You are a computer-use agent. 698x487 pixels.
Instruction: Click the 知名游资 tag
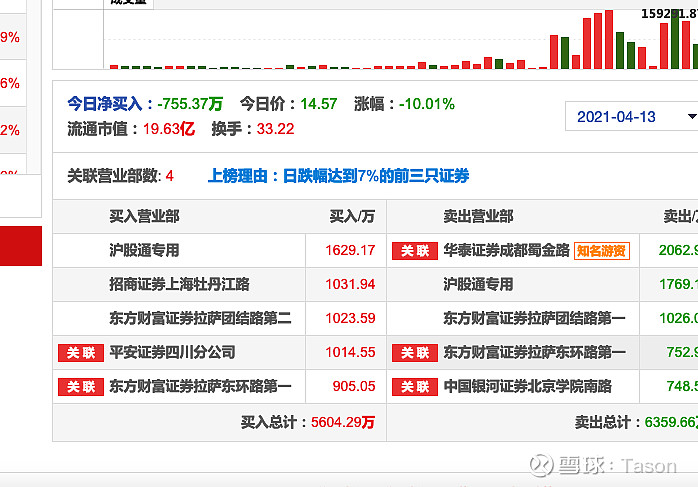pyautogui.click(x=601, y=251)
